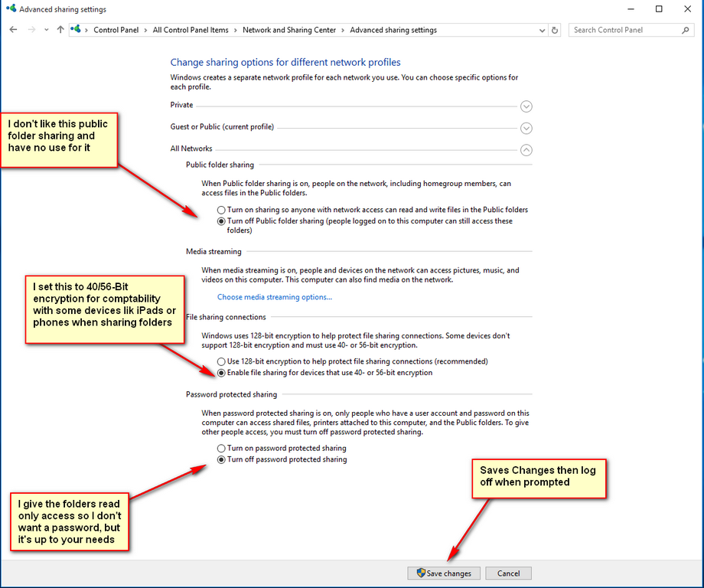Screen dimensions: 704x588
Task: Go up one level with up arrow
Action: (x=60, y=30)
